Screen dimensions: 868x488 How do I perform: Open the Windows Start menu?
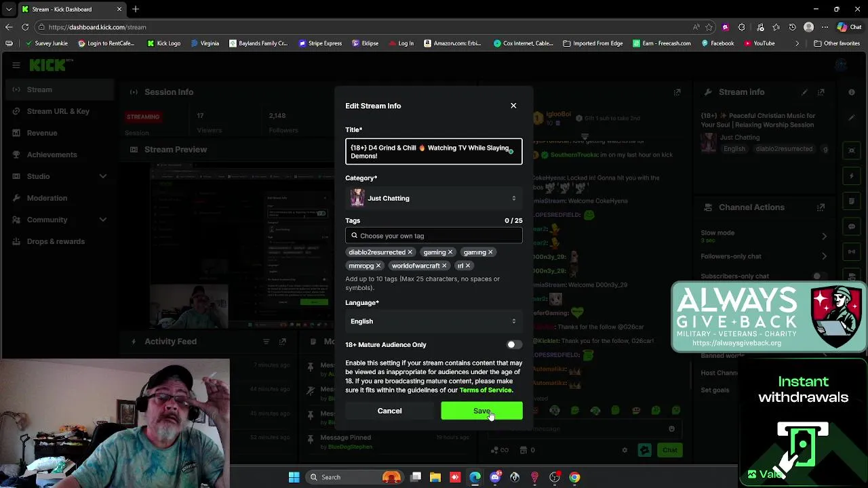point(294,477)
